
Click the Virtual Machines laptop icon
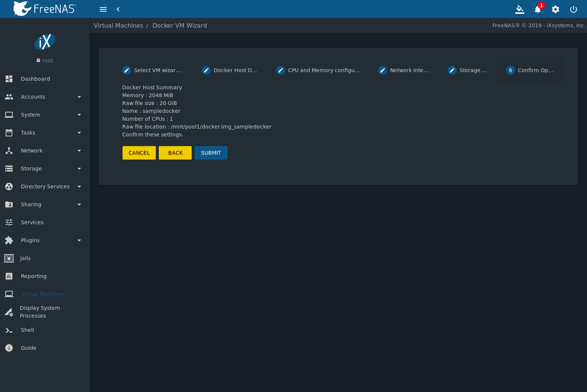[x=9, y=294]
